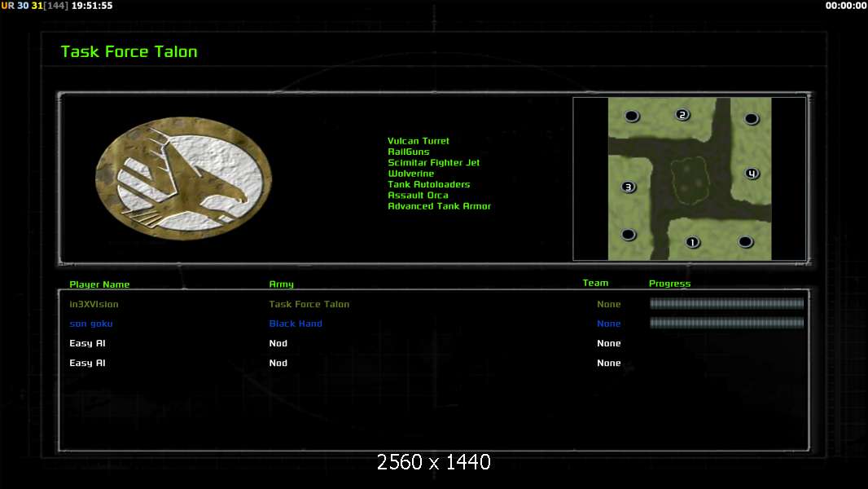
Task: Select start position 4 on the minimap
Action: point(752,174)
